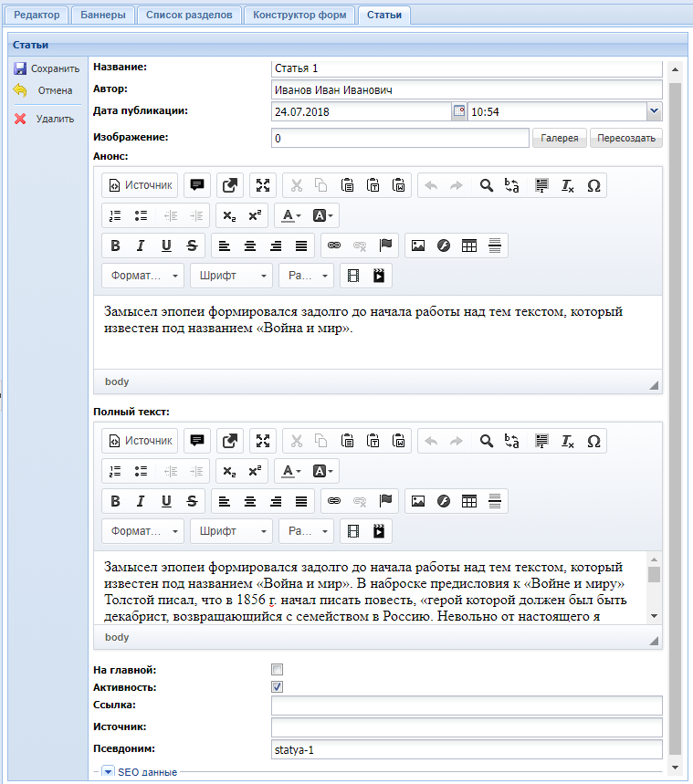Click Paste as plain text in Анонс toolbar
693x784 pixels.
pos(373,185)
